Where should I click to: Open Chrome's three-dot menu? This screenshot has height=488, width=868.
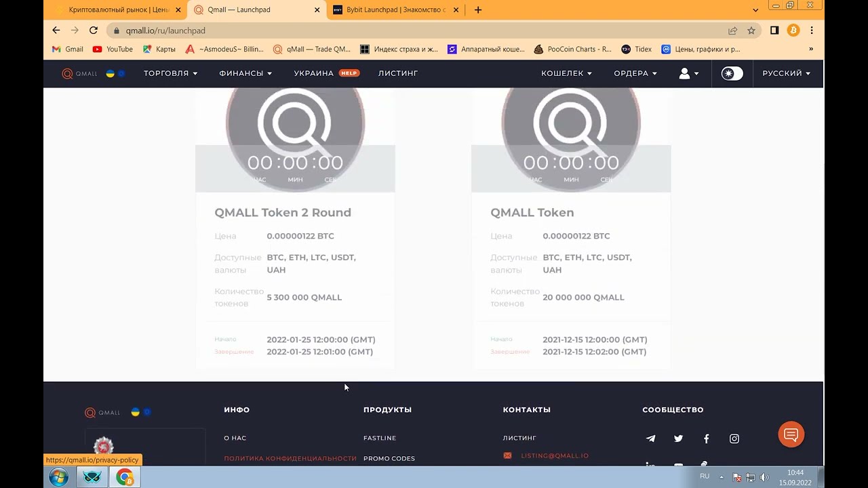click(812, 30)
